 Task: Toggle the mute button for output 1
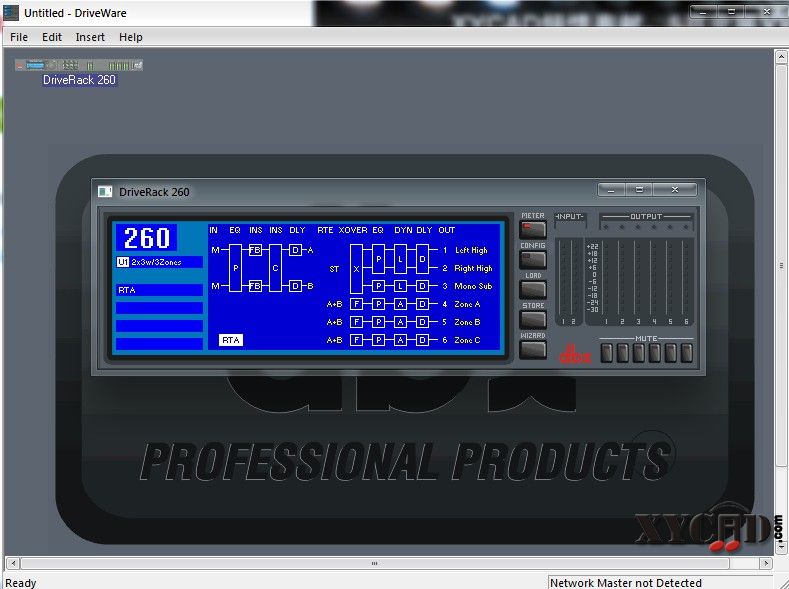(606, 353)
